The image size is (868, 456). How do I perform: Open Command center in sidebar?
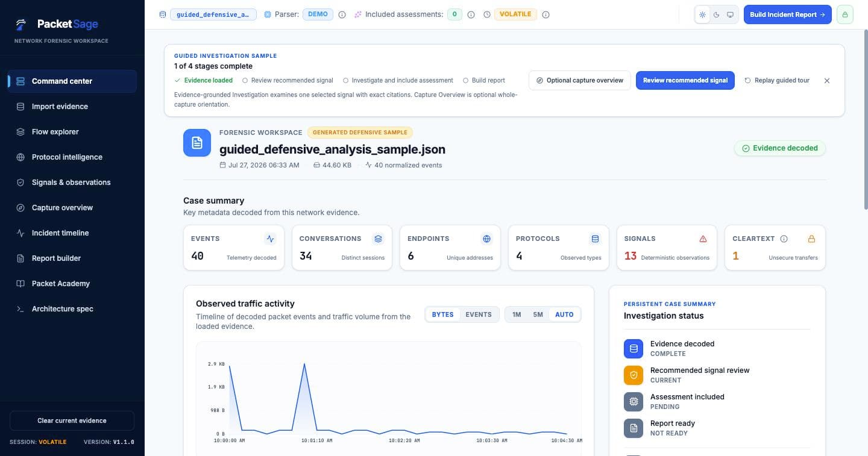72,81
